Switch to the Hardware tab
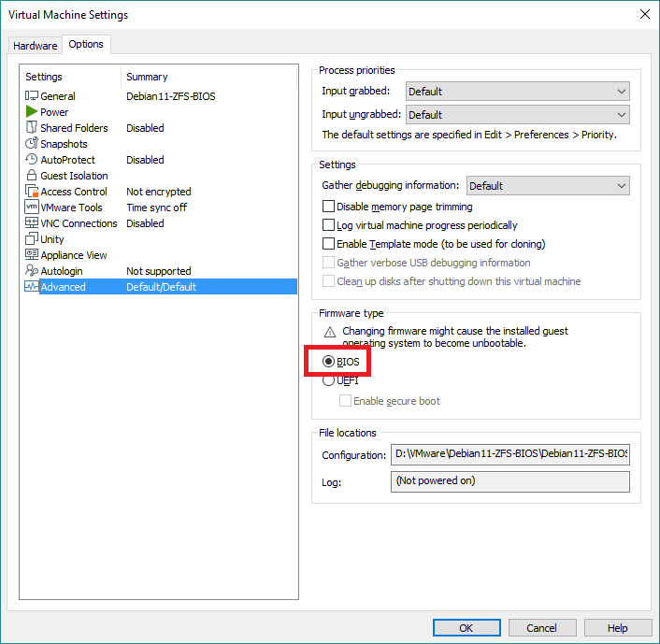Viewport: 660px width, 644px height. pyautogui.click(x=35, y=46)
